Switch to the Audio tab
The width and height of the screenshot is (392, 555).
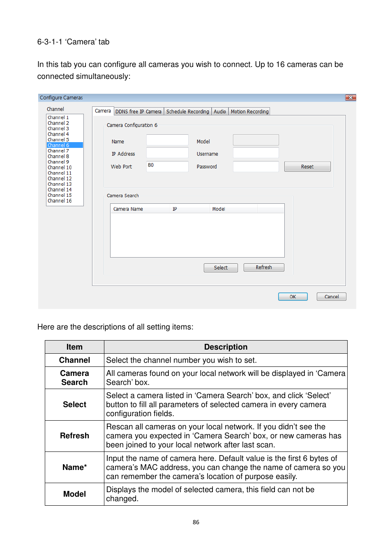[220, 111]
